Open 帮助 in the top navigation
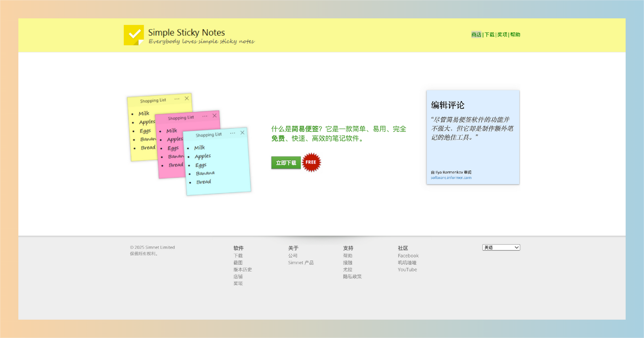Viewport: 644px width, 338px height. [515, 34]
